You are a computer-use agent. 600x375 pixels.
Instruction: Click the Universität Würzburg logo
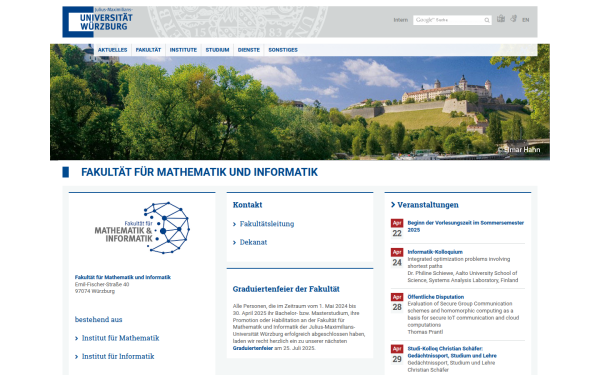(x=98, y=22)
